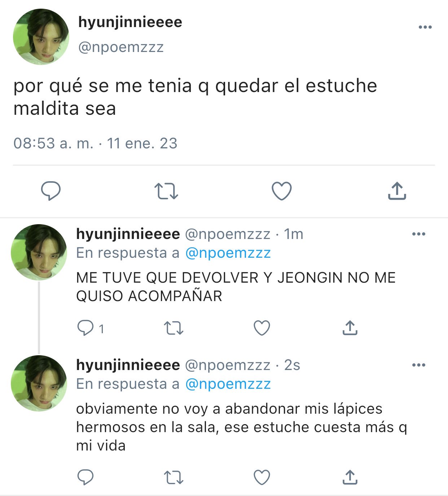The image size is (448, 496).
Task: Like the tweet about lápices hermosos
Action: (262, 477)
